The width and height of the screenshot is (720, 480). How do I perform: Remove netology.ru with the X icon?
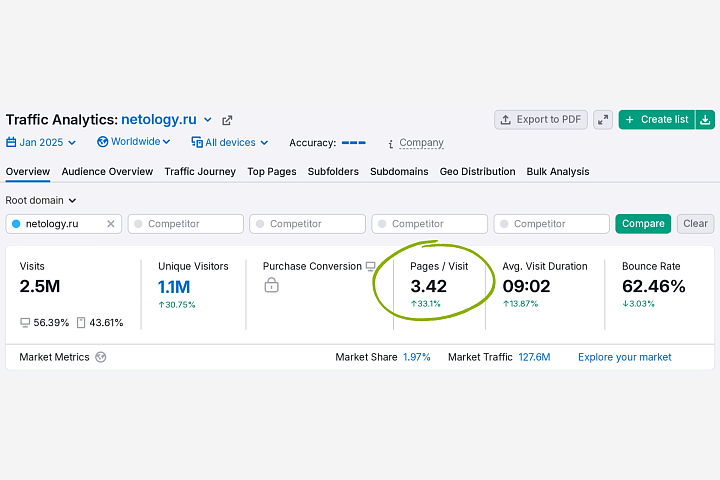pos(111,224)
